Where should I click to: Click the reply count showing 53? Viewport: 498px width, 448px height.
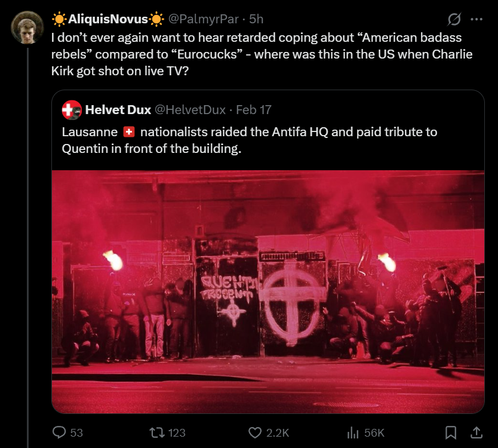click(76, 432)
